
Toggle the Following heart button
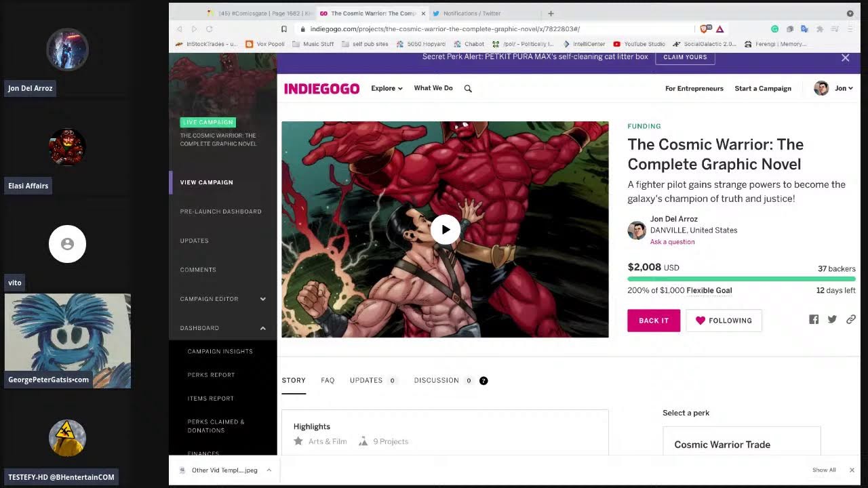tap(724, 321)
